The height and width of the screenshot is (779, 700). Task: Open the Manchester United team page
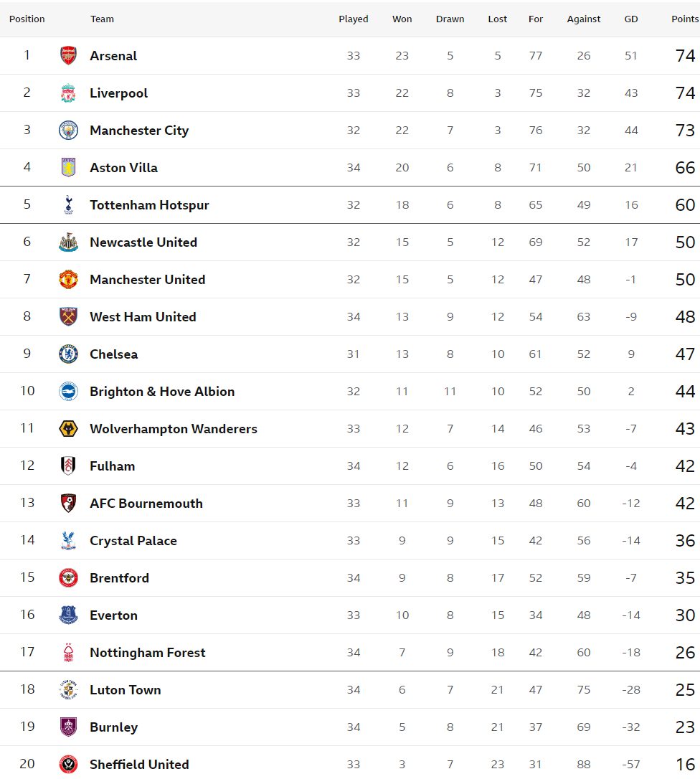(148, 280)
